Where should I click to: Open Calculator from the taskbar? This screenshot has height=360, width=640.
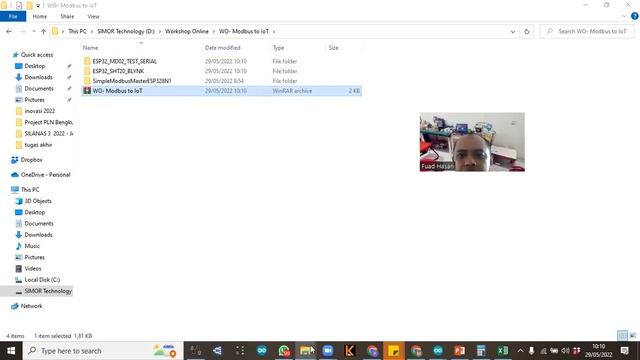481,351
